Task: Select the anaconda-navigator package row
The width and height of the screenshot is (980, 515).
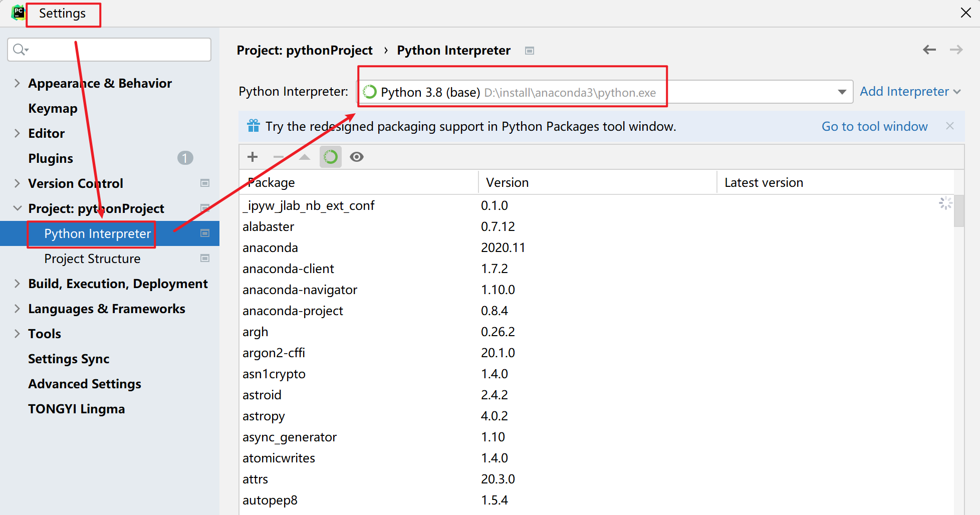Action: (x=300, y=290)
